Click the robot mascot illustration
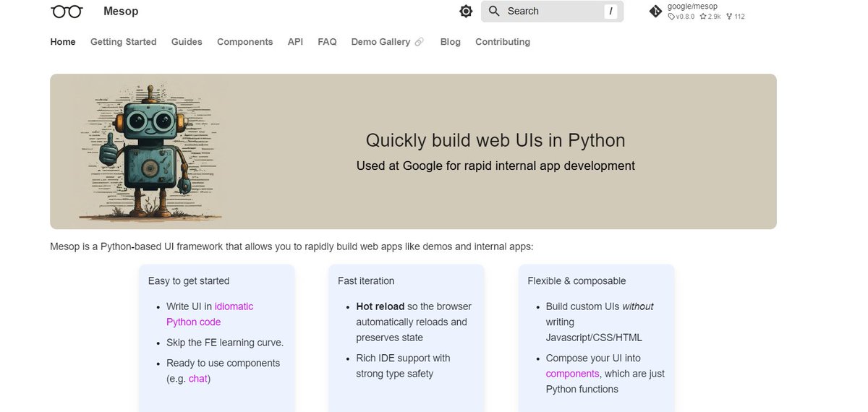 [x=149, y=150]
